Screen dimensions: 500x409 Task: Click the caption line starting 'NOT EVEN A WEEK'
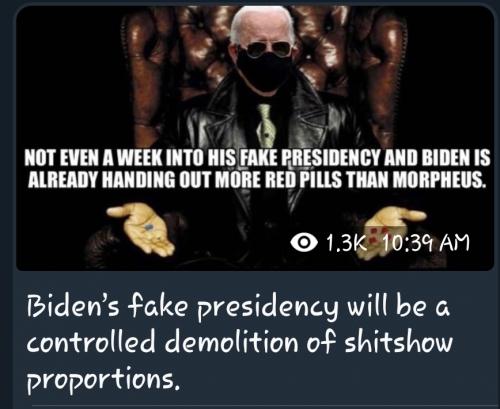(257, 158)
